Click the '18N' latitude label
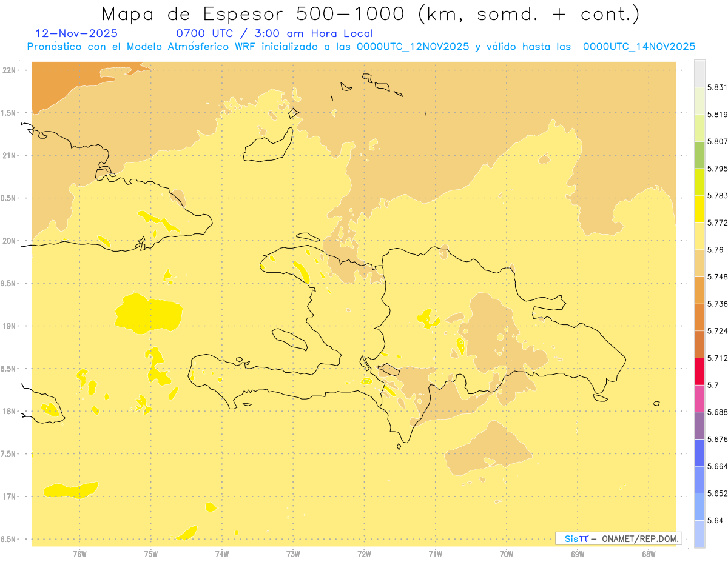The height and width of the screenshot is (562, 728). tap(9, 412)
